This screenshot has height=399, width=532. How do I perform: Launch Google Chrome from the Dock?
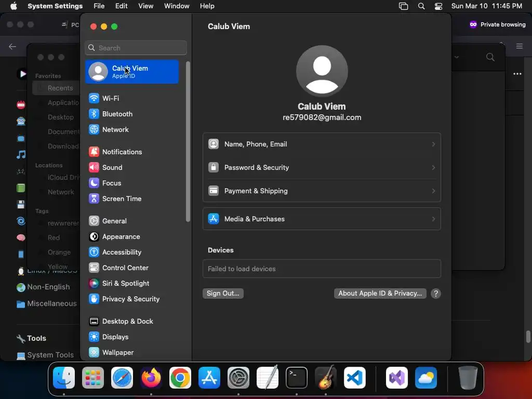180,378
